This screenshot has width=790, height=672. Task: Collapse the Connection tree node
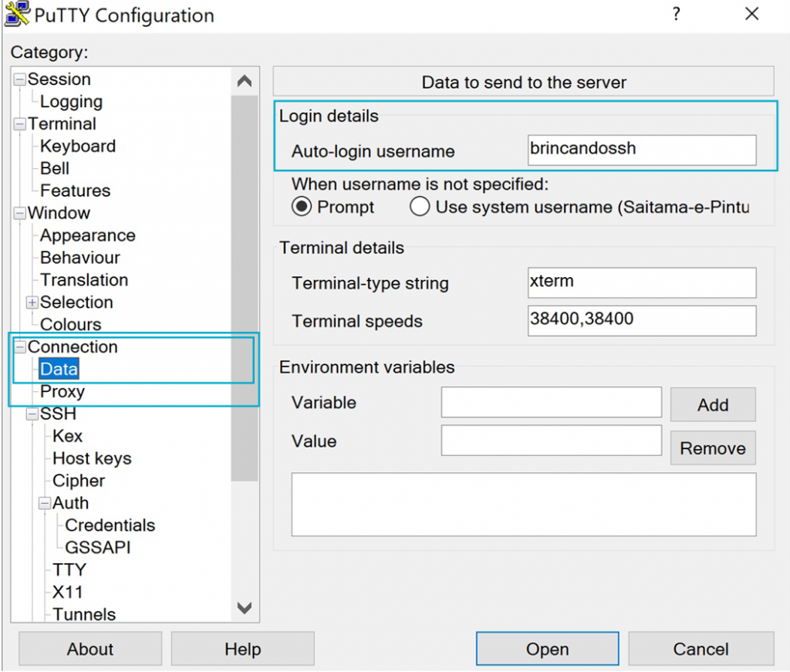[19, 346]
